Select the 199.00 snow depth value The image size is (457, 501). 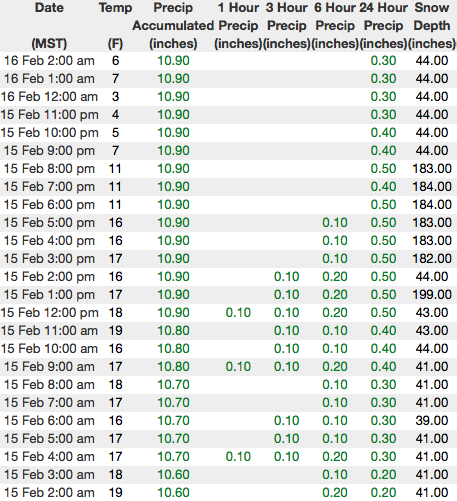[432, 295]
